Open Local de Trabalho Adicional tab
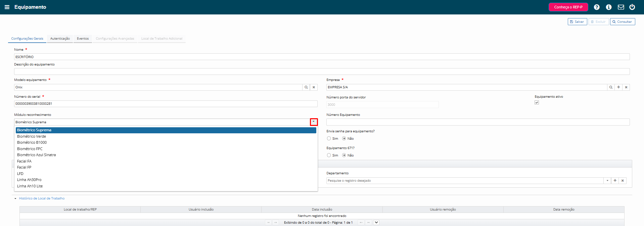 point(162,39)
